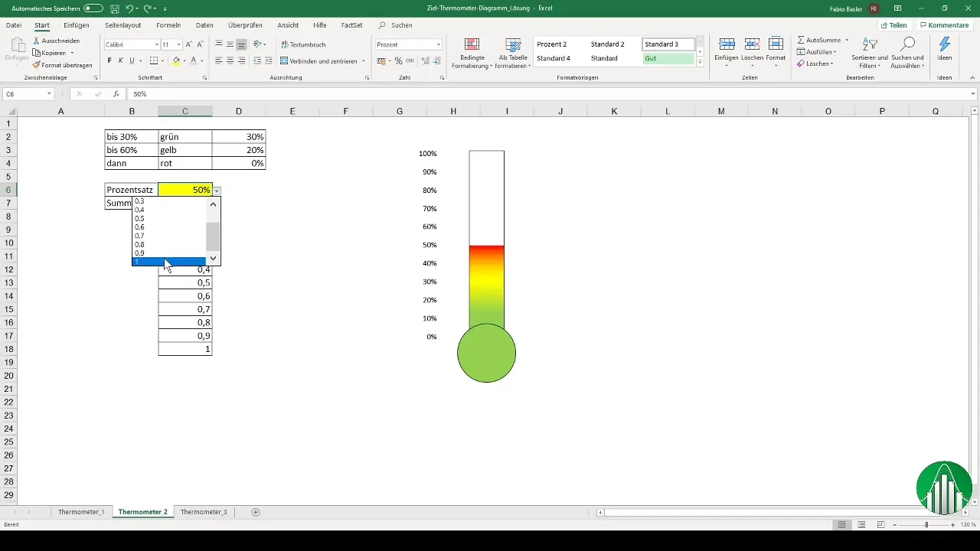980x551 pixels.
Task: Click the percent style icon
Action: (x=399, y=60)
